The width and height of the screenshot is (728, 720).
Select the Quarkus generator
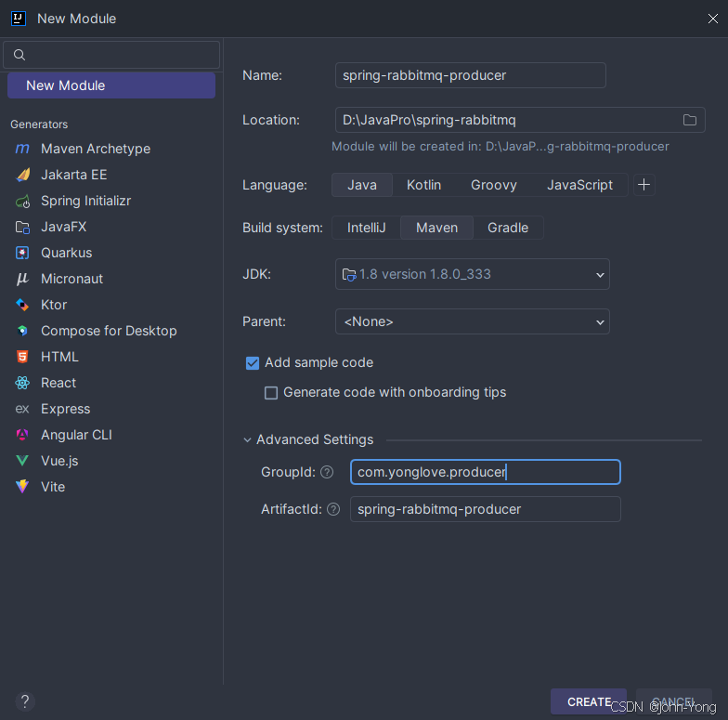pyautogui.click(x=111, y=253)
